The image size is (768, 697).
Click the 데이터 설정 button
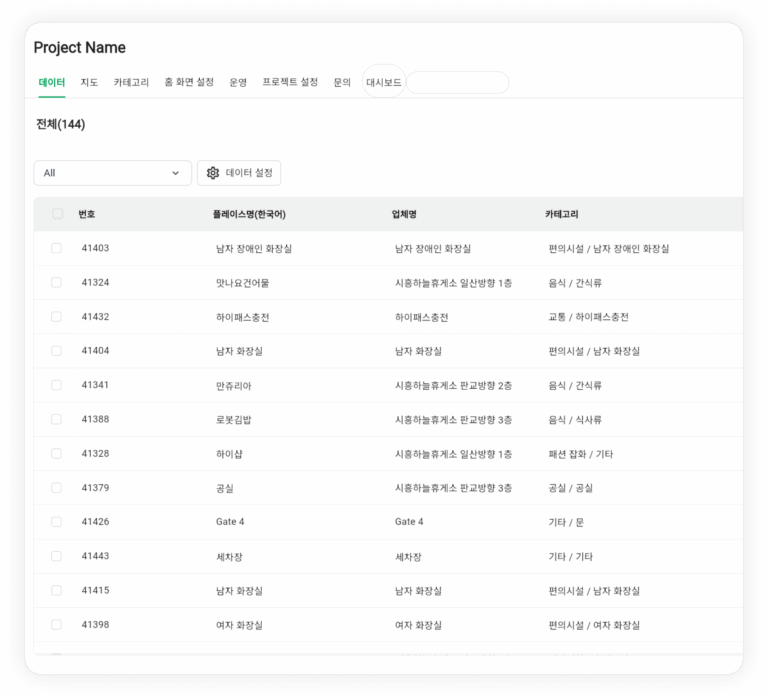point(239,173)
